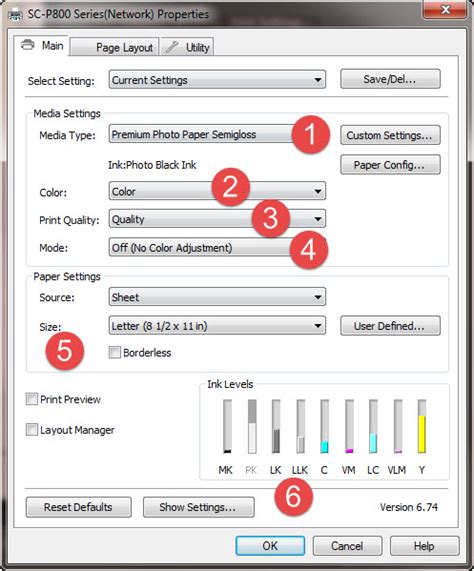Click the MK ink level bar
This screenshot has height=571, width=474.
click(227, 426)
